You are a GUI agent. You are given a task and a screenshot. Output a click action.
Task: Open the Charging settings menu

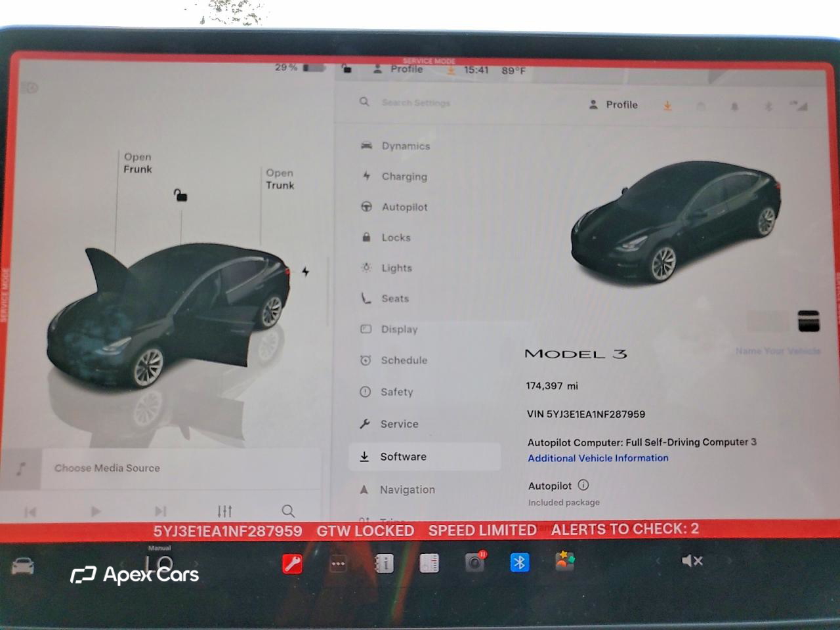point(394,177)
